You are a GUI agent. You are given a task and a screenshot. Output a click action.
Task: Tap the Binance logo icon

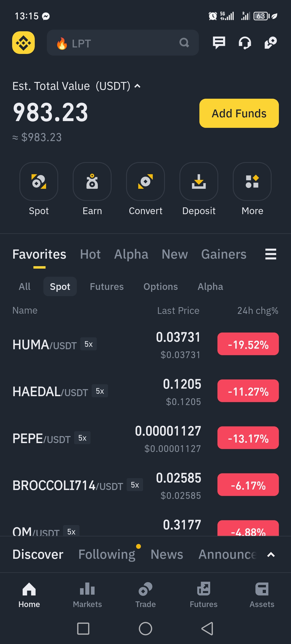pyautogui.click(x=23, y=43)
